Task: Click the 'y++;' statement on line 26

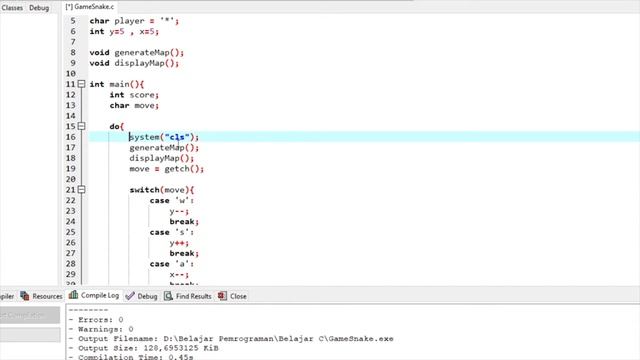Action: (179, 243)
